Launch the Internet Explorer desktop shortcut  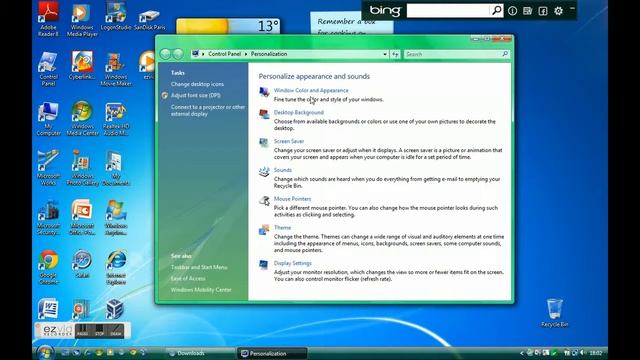[116, 267]
